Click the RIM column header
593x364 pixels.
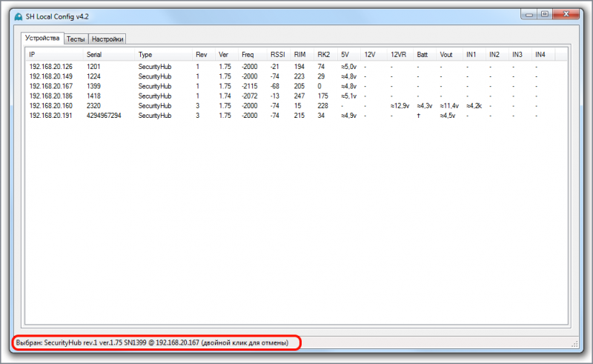(302, 54)
